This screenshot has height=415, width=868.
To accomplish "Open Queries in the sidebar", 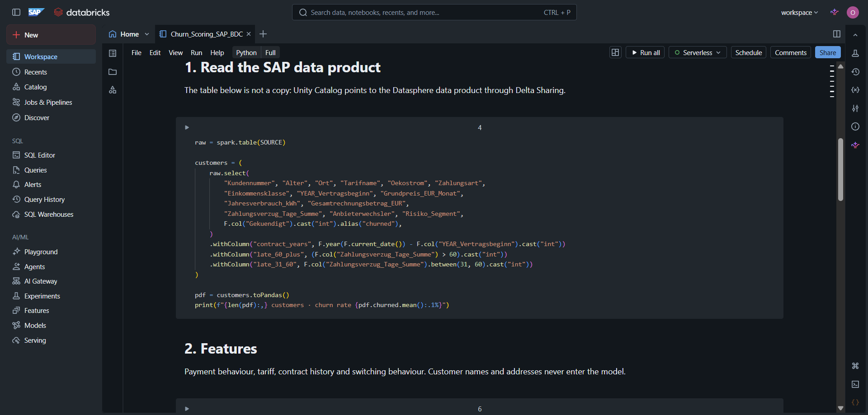I will [x=51, y=170].
